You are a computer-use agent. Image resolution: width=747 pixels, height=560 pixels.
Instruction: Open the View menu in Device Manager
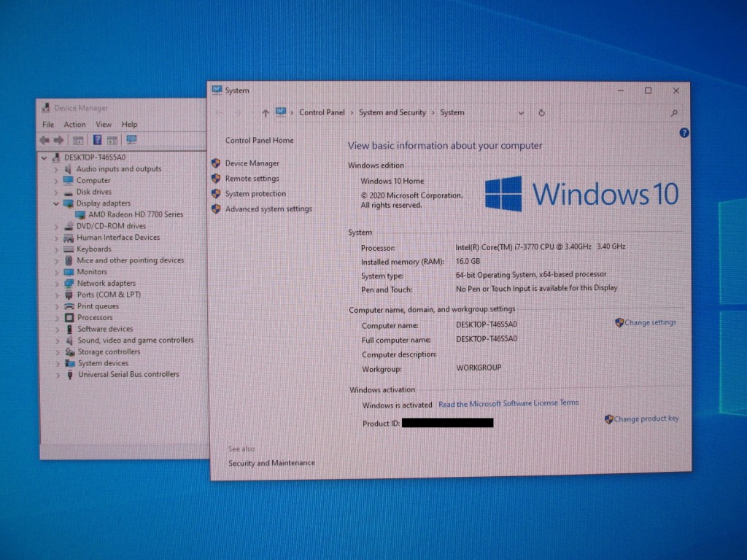pos(104,124)
